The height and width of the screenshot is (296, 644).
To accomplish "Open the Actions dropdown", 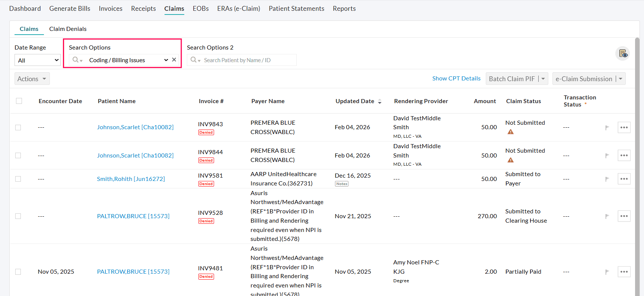I will click(32, 79).
